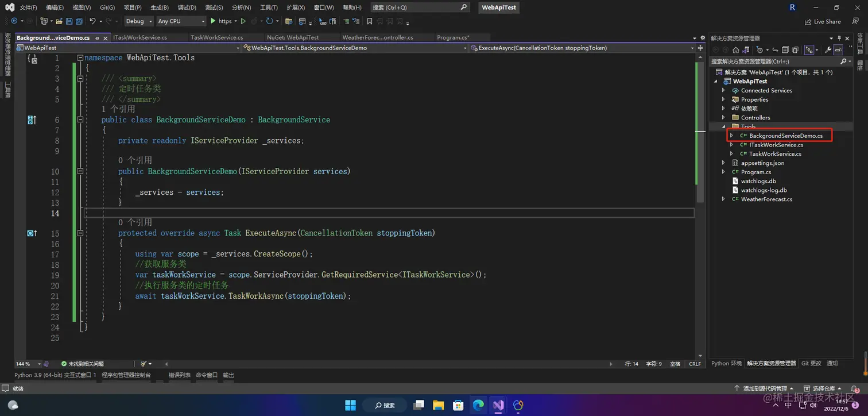Open the 144 % zoom level dropdown
The width and height of the screenshot is (868, 416).
pos(29,364)
